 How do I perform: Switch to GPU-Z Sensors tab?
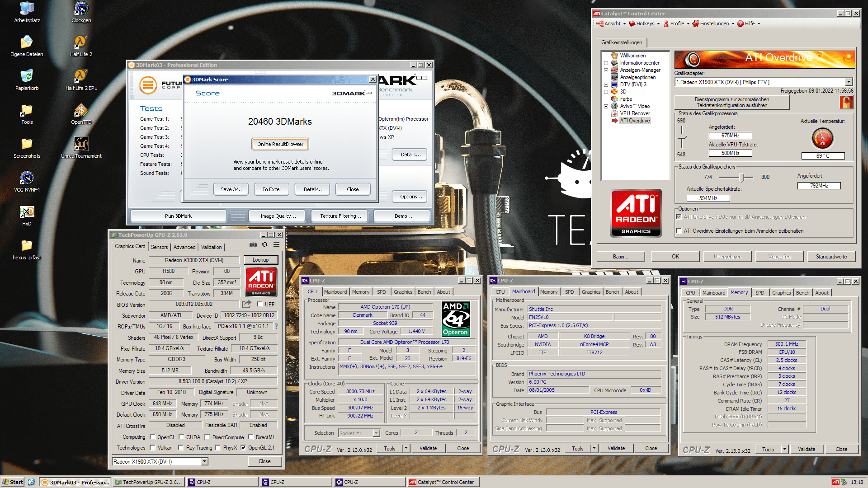pyautogui.click(x=159, y=247)
